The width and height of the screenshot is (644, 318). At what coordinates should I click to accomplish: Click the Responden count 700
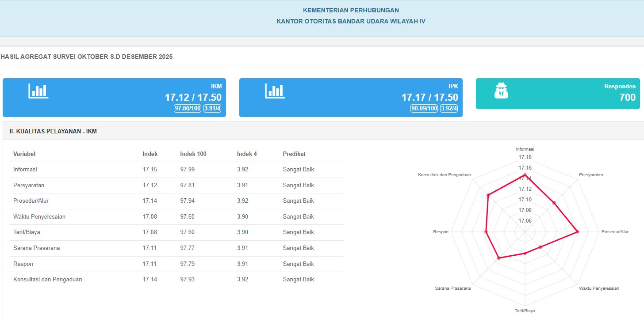[627, 98]
